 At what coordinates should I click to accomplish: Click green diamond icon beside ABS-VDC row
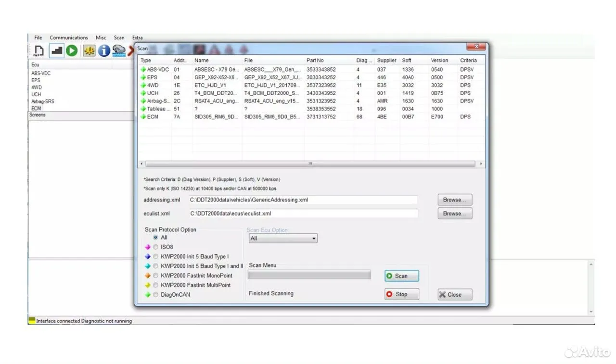[143, 69]
